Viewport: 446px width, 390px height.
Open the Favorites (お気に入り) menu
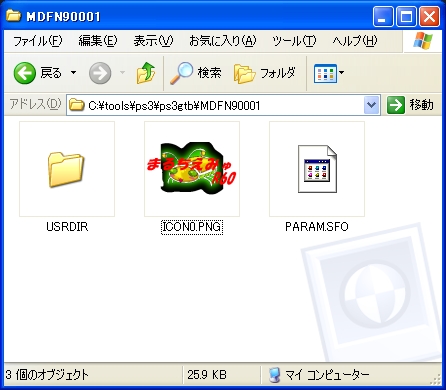(x=223, y=41)
